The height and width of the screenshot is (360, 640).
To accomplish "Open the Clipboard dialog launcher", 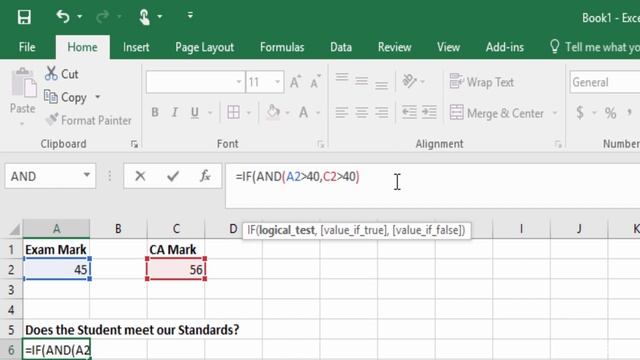I will point(134,144).
